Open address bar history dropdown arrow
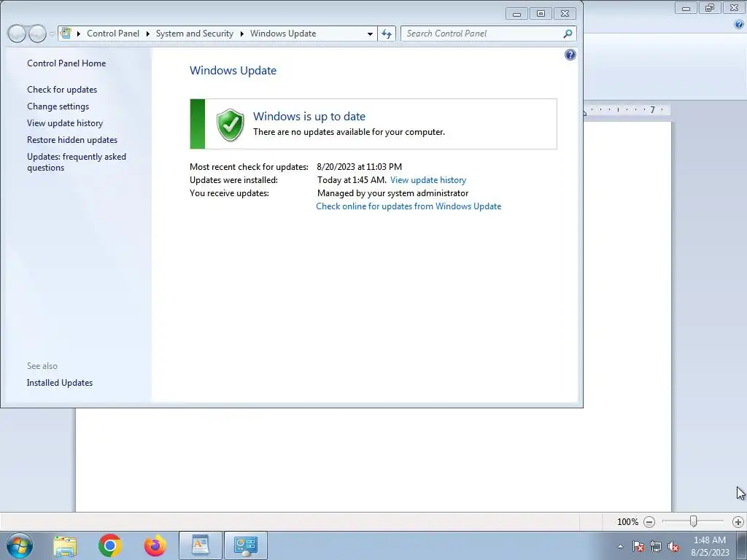This screenshot has width=747, height=560. 370,34
